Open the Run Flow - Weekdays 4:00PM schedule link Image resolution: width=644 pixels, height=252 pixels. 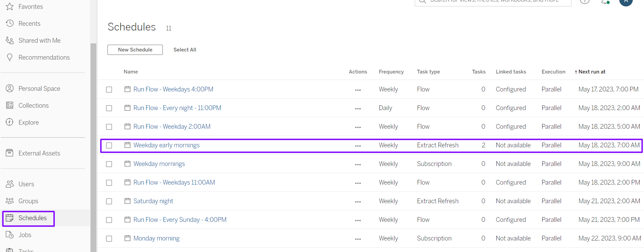pos(173,89)
